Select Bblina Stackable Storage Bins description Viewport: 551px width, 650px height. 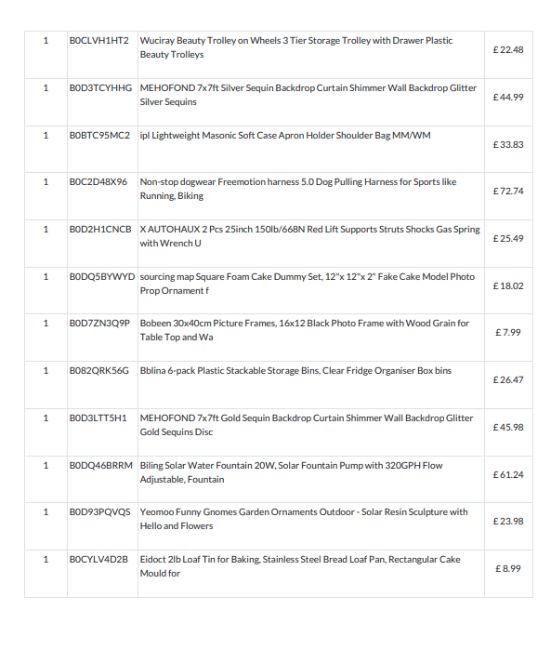pyautogui.click(x=296, y=371)
